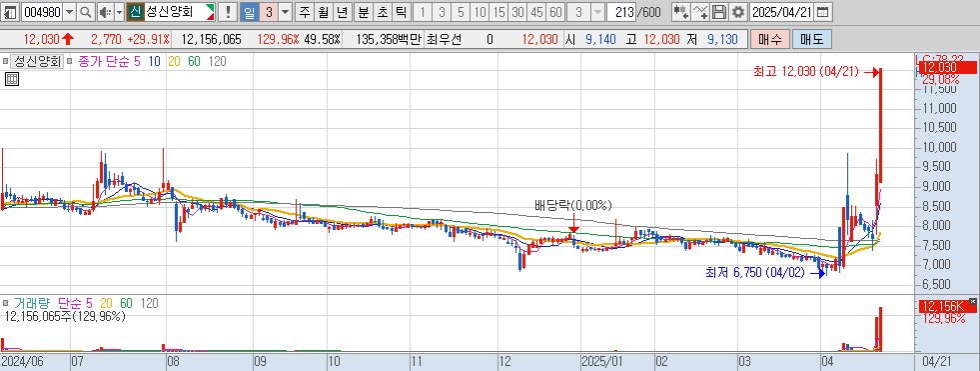Expand the disabled interval dropdown after 60
This screenshot has width=980, height=371.
(x=597, y=12)
